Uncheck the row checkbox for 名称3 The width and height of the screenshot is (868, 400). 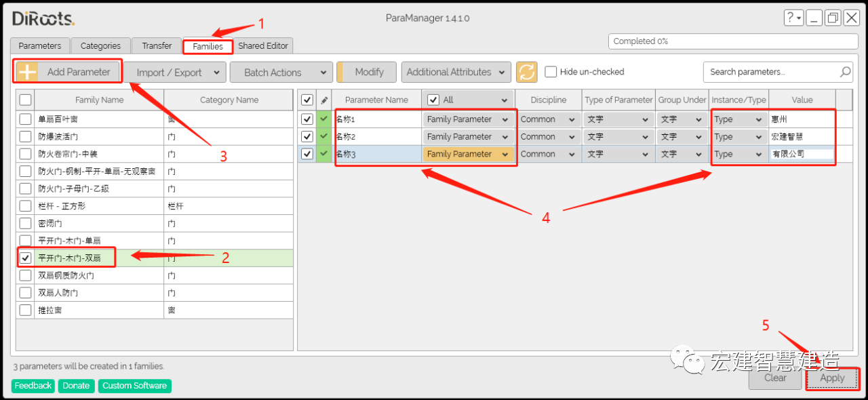point(307,154)
